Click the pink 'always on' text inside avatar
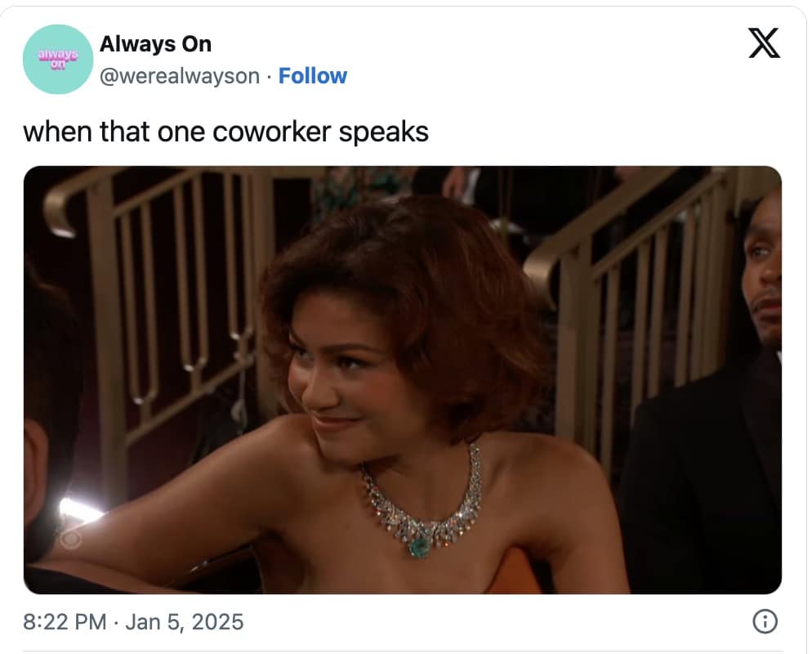This screenshot has height=654, width=812. point(58,59)
